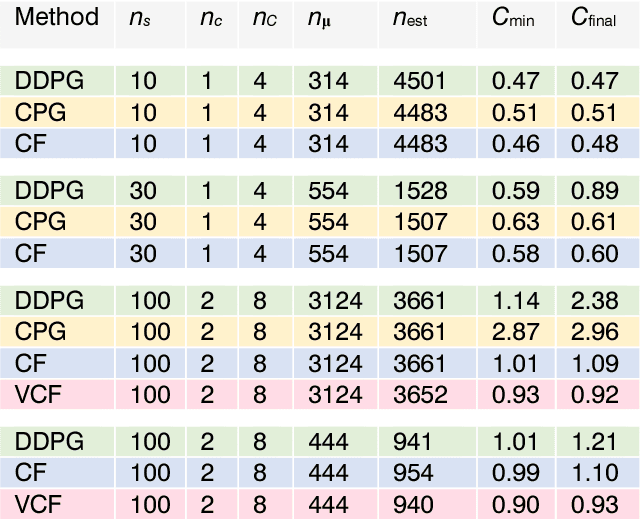Click the n_μ column header

coord(321,19)
